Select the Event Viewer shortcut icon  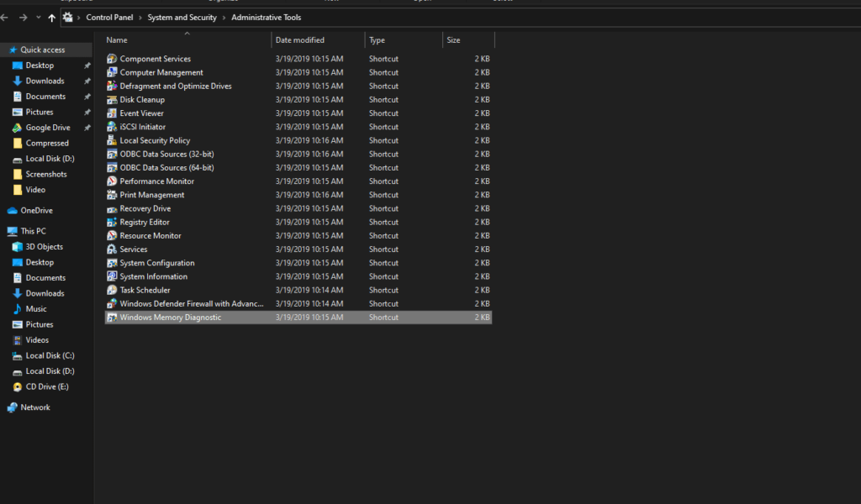point(112,113)
